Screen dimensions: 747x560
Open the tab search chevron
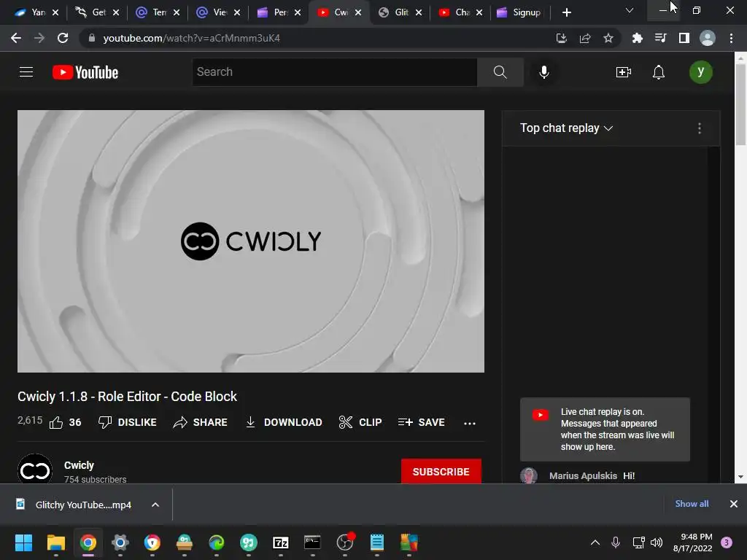[x=630, y=10]
